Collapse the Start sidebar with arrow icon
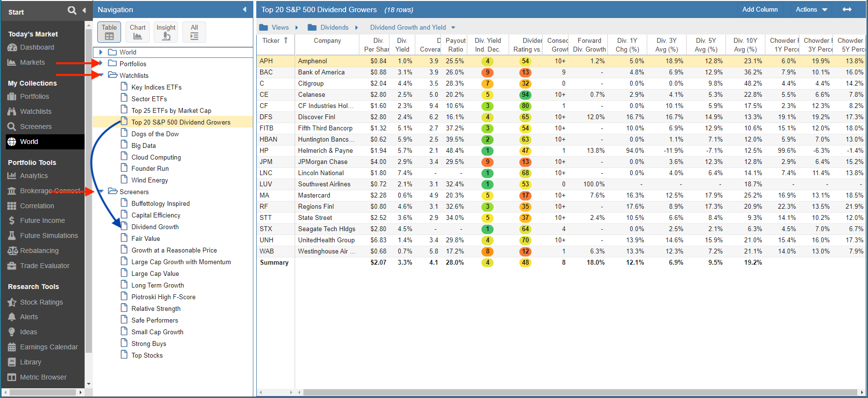This screenshot has height=398, width=868. click(x=84, y=10)
